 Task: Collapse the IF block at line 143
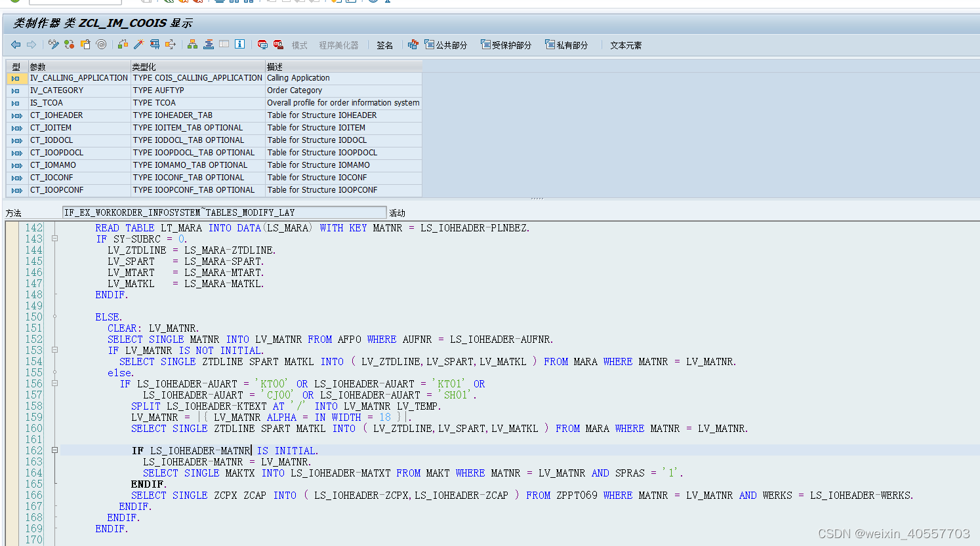point(54,239)
